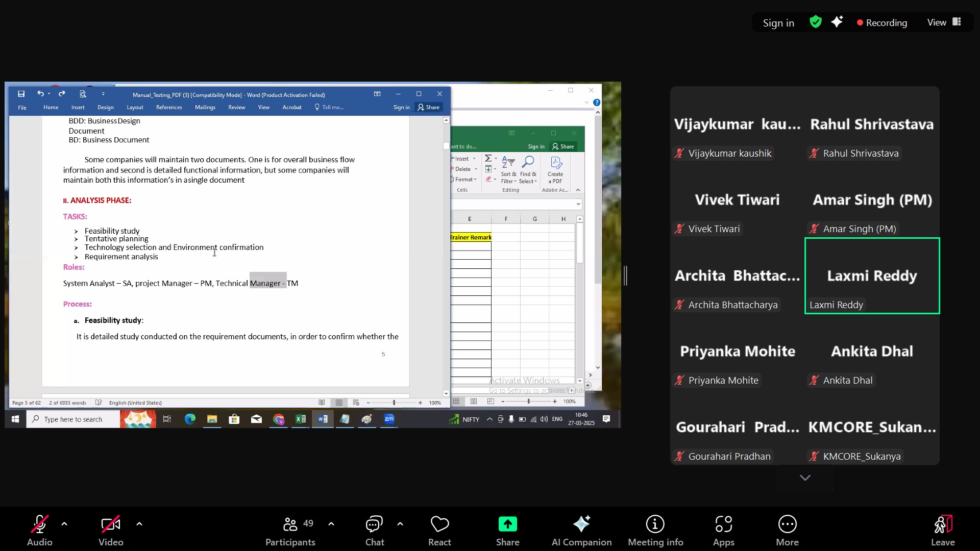Expand video options caret
This screenshot has height=551, width=980.
point(139,524)
